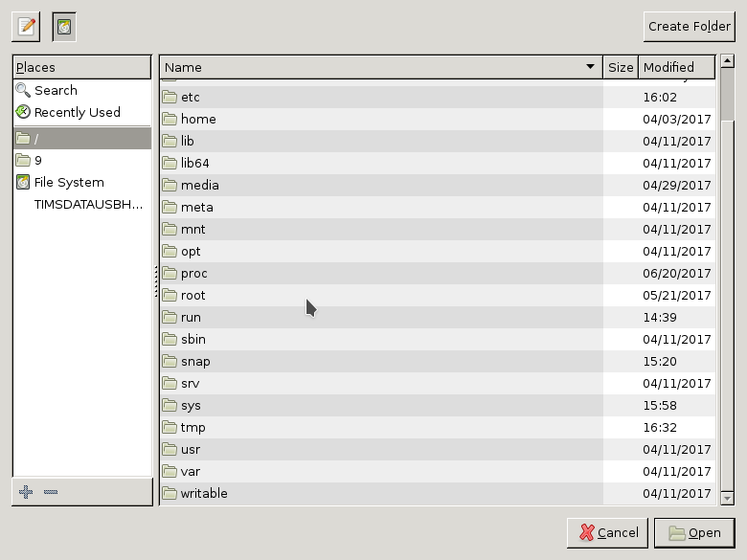
Task: Add the bookmark with plus icon
Action: coord(26,491)
